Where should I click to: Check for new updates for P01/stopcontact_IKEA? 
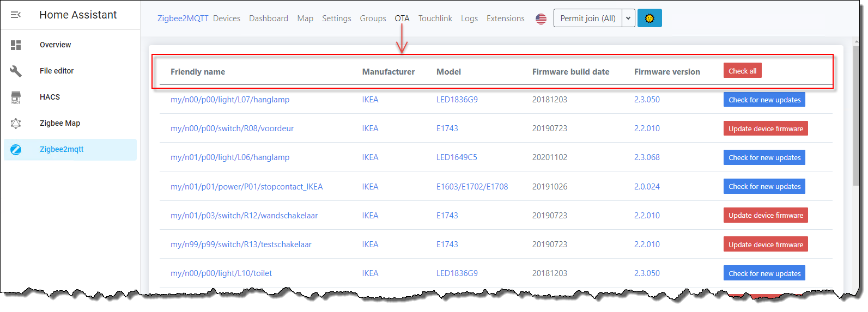(764, 186)
